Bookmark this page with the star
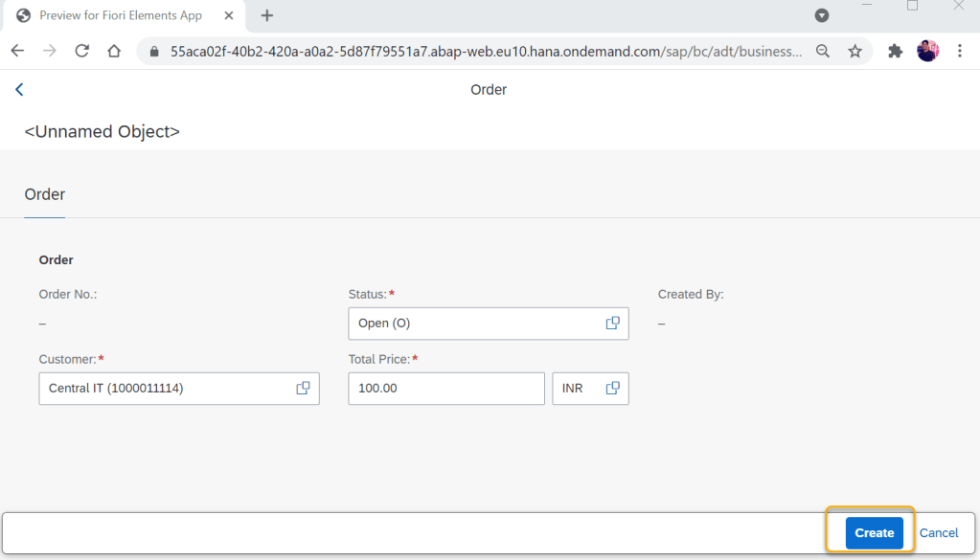 pyautogui.click(x=855, y=51)
